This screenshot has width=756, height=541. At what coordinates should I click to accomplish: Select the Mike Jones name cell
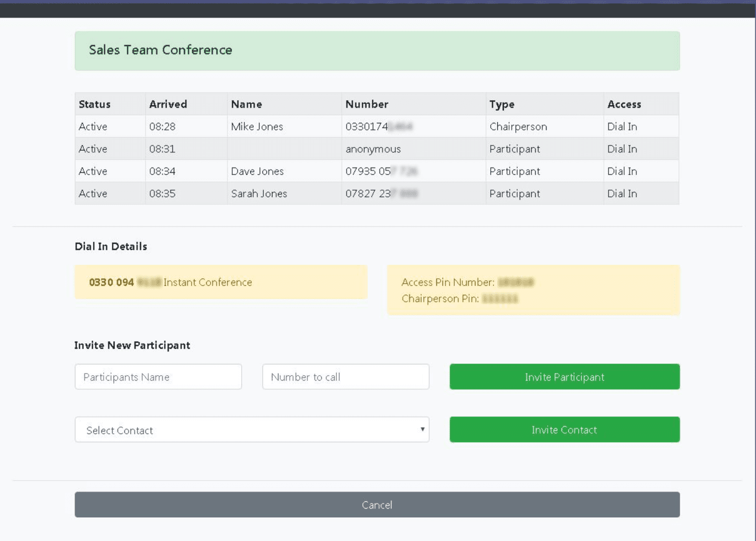pyautogui.click(x=257, y=127)
